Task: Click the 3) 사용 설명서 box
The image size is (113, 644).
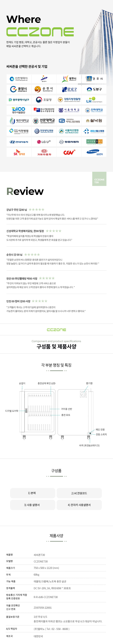Action: coord(32,505)
